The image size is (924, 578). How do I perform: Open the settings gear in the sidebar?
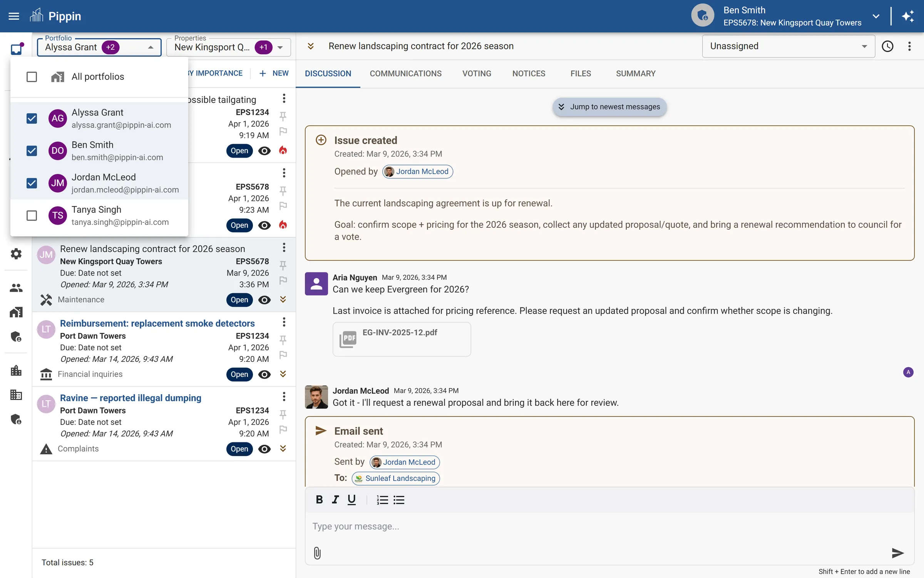point(16,254)
